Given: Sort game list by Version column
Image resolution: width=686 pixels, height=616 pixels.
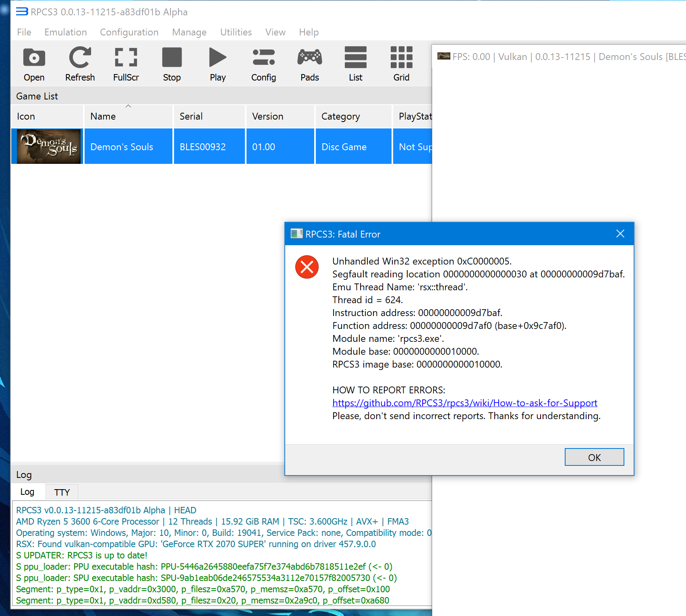Looking at the screenshot, I should pyautogui.click(x=280, y=116).
